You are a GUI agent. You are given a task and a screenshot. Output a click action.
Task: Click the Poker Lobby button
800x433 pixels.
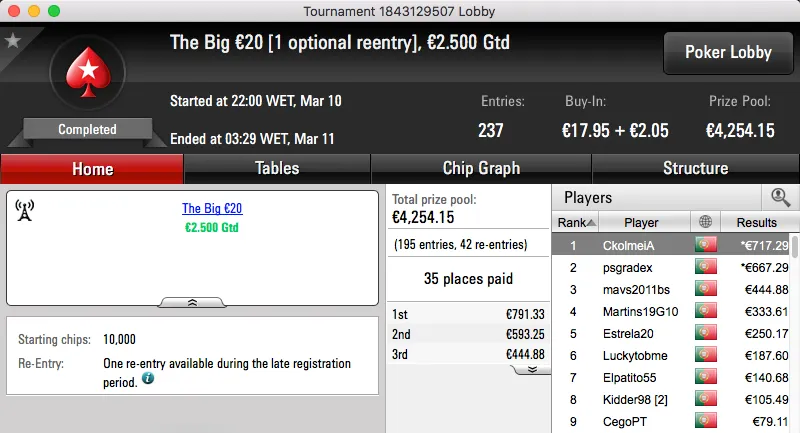(726, 53)
